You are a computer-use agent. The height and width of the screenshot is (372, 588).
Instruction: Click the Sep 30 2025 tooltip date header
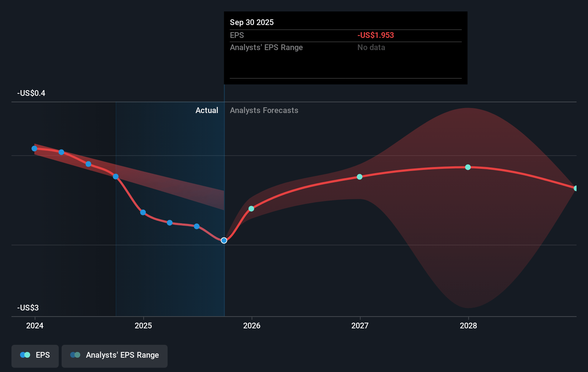[x=252, y=22]
